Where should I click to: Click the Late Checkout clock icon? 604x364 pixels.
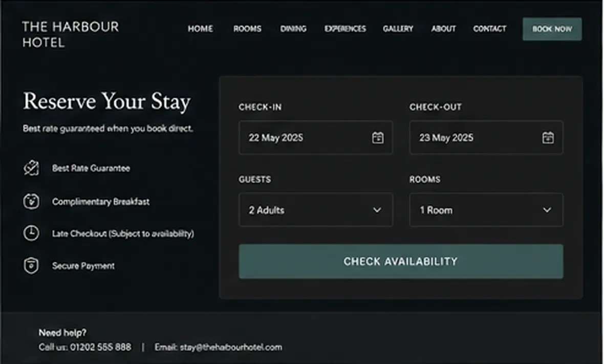(x=31, y=233)
